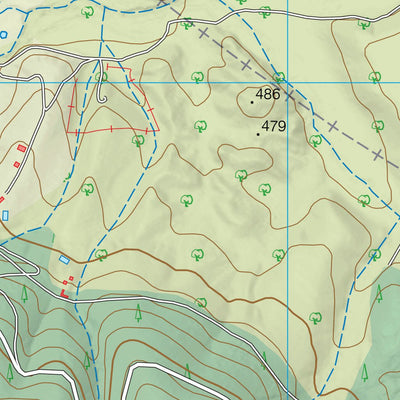Click the 479 elevation label
Viewport: 400px width, 400px height.
coord(274,126)
